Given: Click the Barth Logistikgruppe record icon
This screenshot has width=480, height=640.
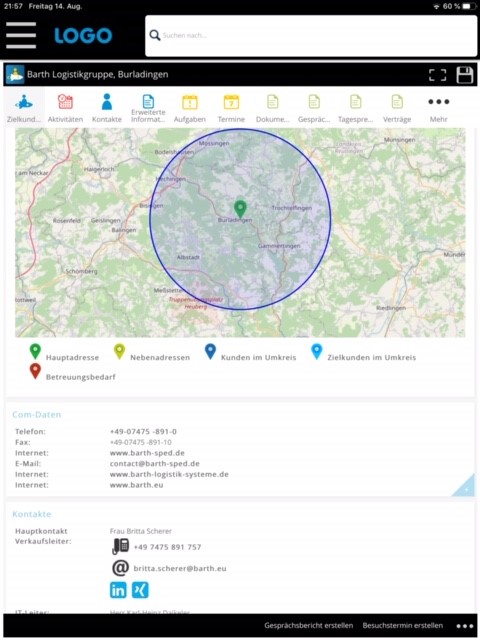Looking at the screenshot, I should [15, 75].
